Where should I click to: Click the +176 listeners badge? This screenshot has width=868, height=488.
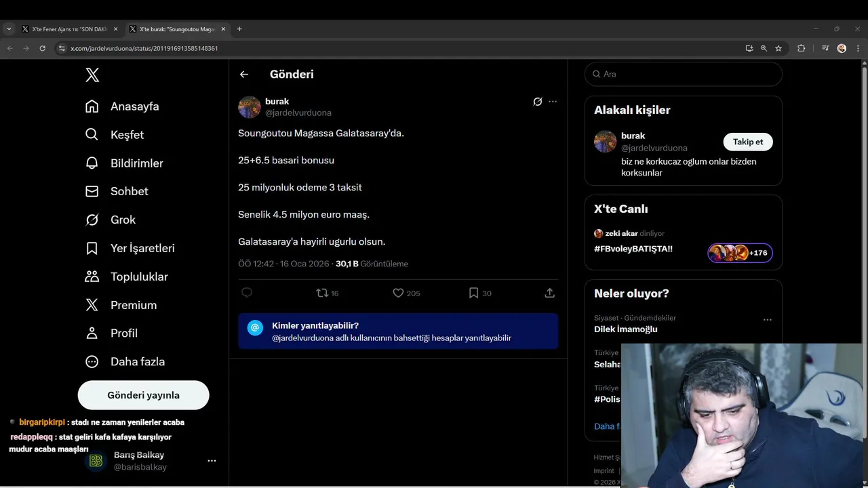pyautogui.click(x=740, y=253)
